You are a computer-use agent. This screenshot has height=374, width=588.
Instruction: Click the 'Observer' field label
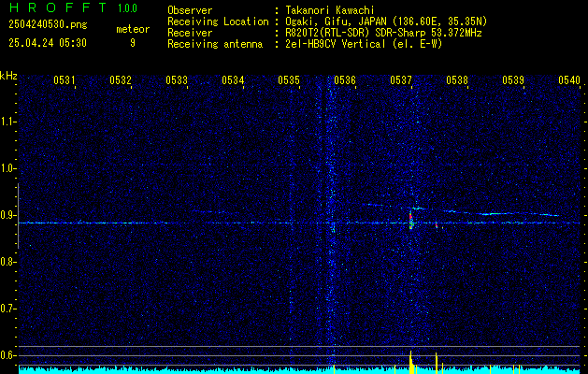(x=190, y=10)
